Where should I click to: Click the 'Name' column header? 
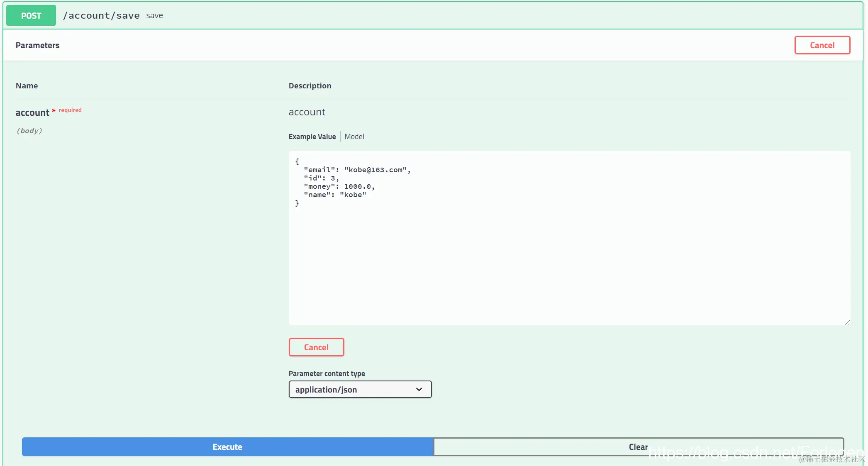27,85
